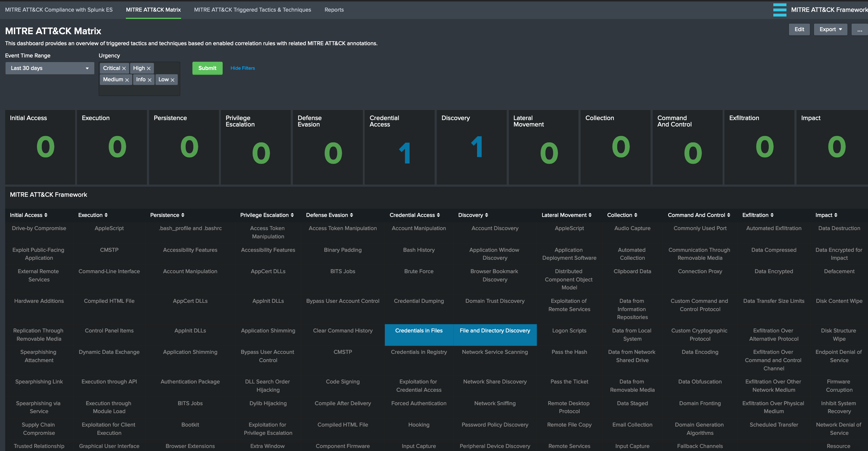Sort the Lateral Movement column

[590, 215]
